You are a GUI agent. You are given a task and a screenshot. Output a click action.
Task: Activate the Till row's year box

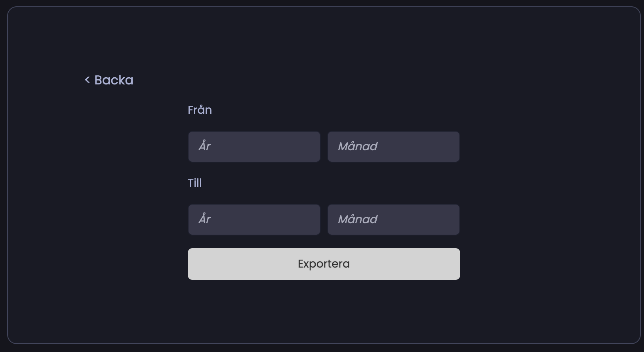click(x=254, y=220)
